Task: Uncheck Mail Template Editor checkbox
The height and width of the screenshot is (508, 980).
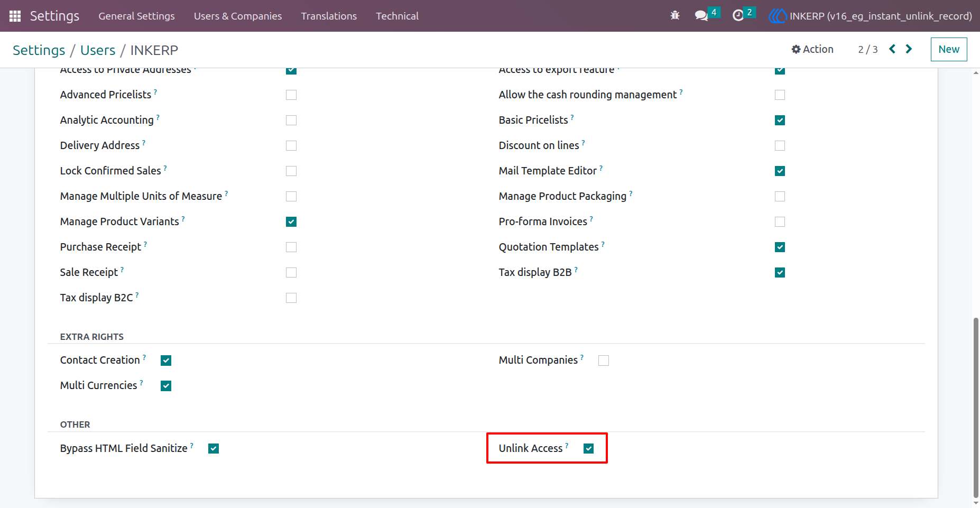Action: (x=780, y=171)
